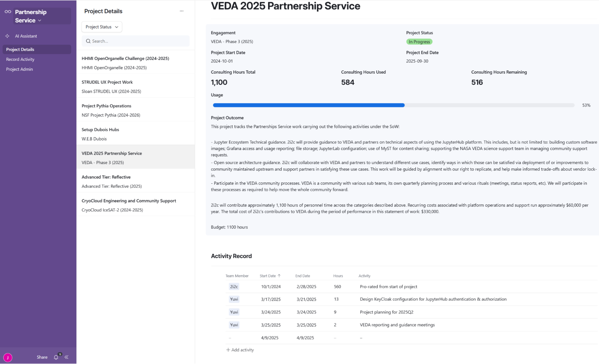Click the user avatar J icon

(8, 357)
